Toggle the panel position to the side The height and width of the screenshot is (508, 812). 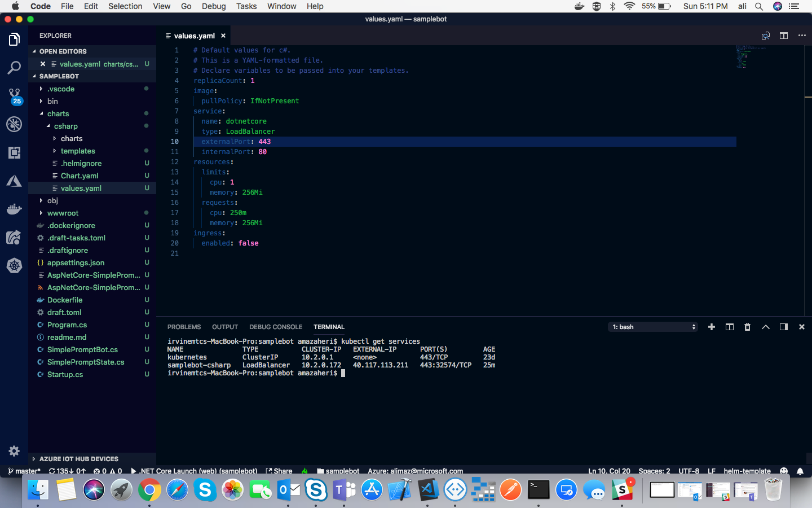tap(784, 327)
